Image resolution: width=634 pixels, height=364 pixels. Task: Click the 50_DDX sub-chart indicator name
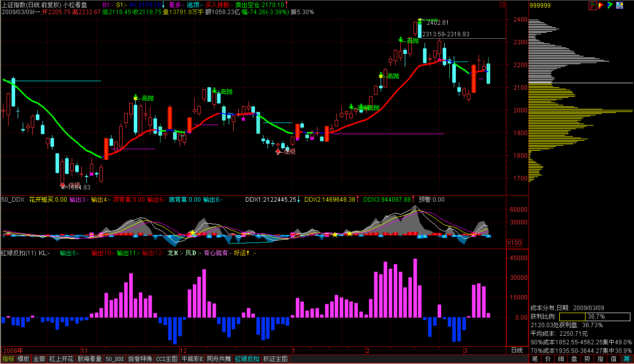pyautogui.click(x=13, y=200)
